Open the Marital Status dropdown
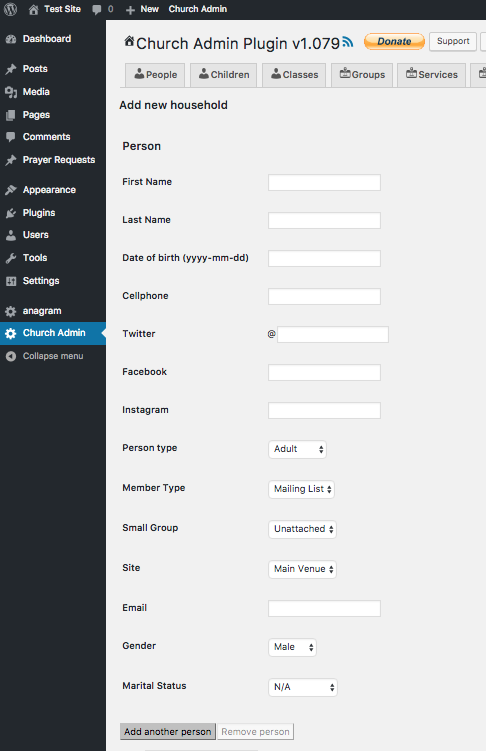The image size is (486, 751). coord(303,687)
